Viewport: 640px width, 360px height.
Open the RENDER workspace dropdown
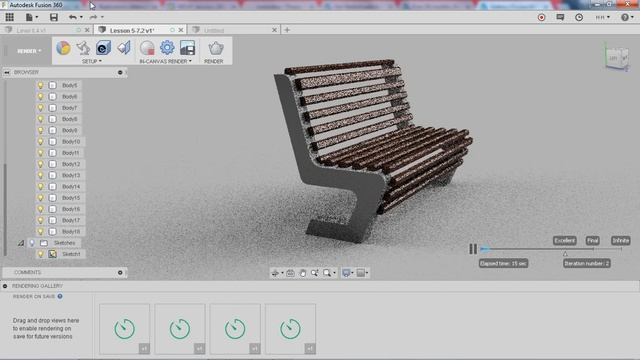29,51
